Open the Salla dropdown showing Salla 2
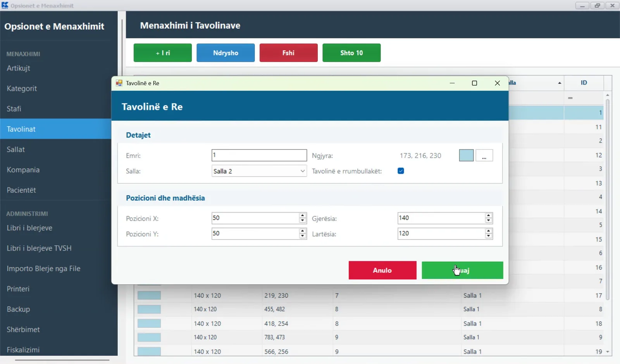 click(x=259, y=171)
